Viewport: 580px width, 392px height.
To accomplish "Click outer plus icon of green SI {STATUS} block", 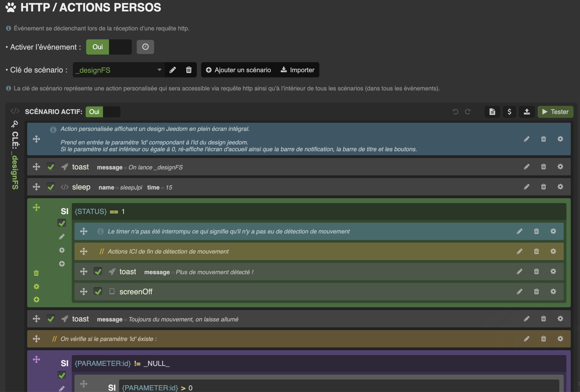I will (x=36, y=300).
